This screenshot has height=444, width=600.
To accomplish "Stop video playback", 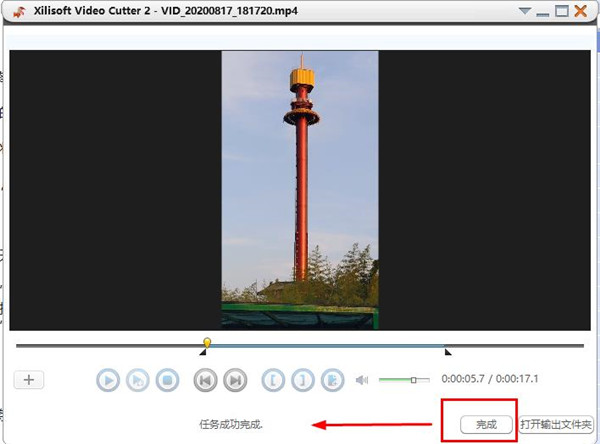I will [x=167, y=380].
